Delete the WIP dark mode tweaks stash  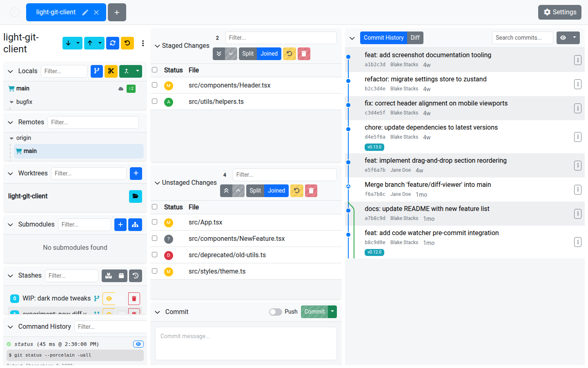pyautogui.click(x=134, y=298)
